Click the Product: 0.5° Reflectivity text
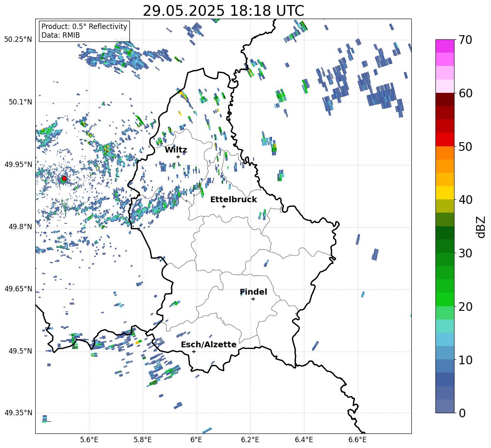Image resolution: width=491 pixels, height=448 pixels. point(84,27)
